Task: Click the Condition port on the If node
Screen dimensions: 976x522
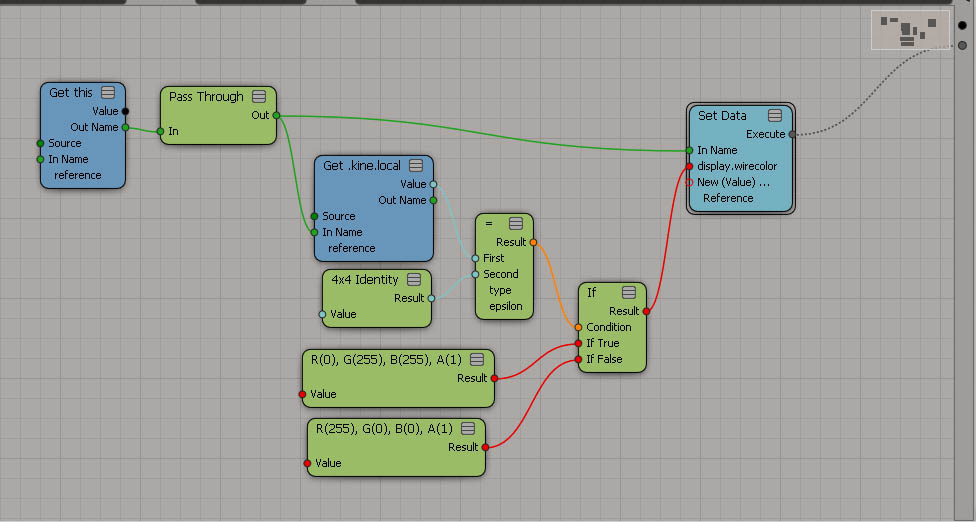Action: pos(578,327)
